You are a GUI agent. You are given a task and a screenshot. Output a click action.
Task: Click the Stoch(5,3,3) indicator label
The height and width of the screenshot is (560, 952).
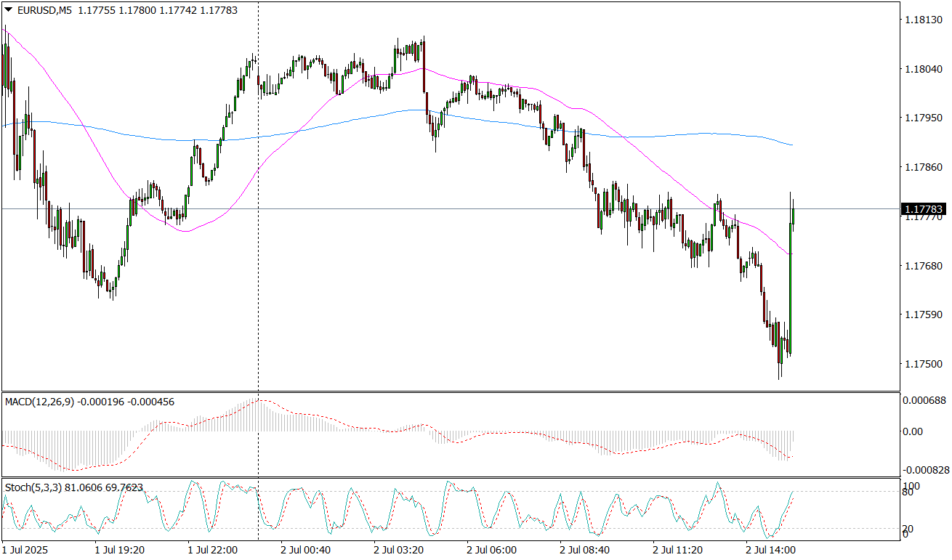33,487
